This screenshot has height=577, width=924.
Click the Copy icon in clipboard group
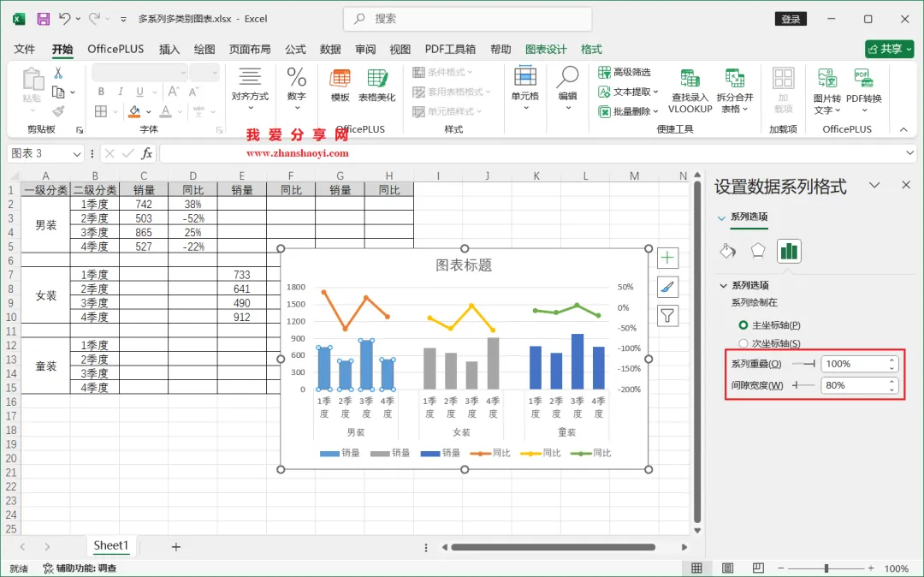click(x=58, y=92)
